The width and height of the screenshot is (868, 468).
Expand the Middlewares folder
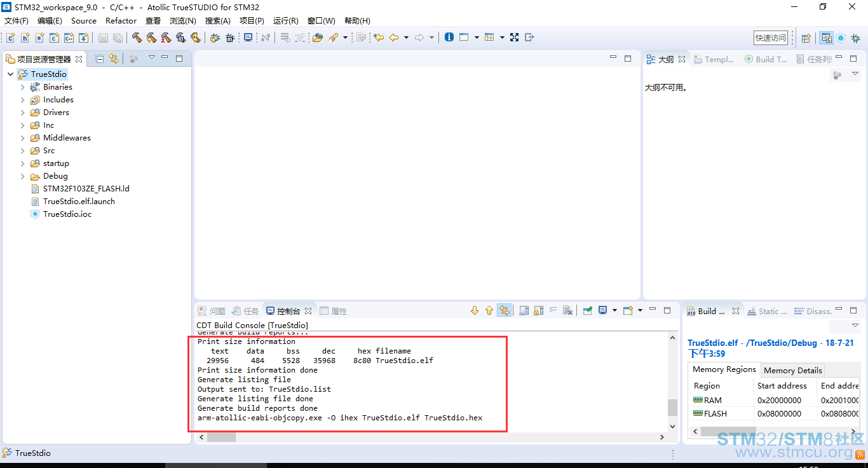point(23,138)
